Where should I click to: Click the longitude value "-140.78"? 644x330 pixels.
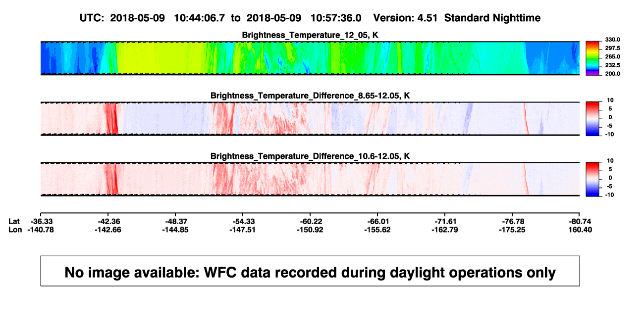click(41, 230)
